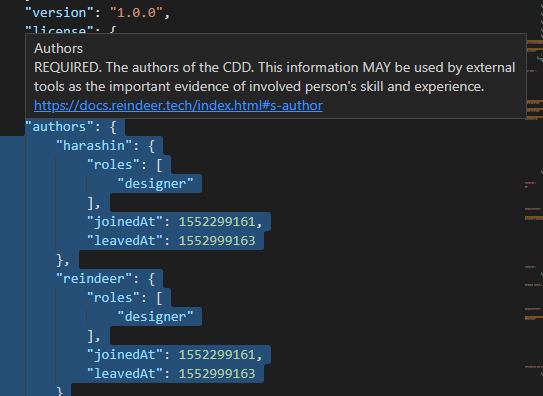Click "designer" value under reindeer roles

click(155, 317)
